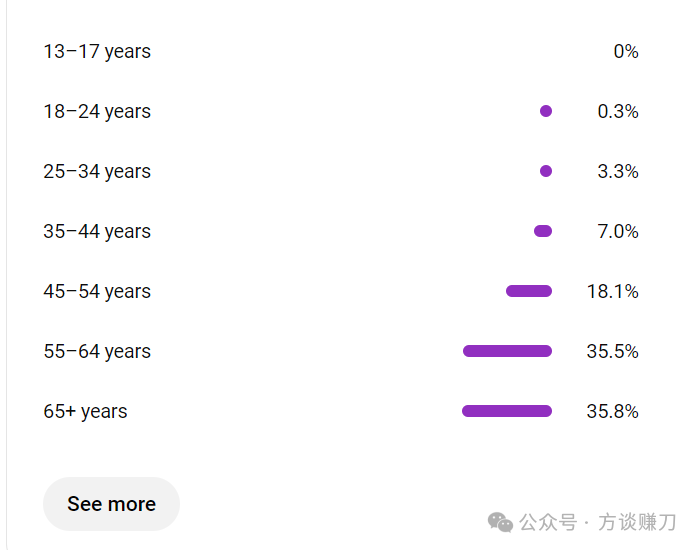Screen dimensions: 699x550
Task: Click the purple bar for 65+ years
Action: point(507,411)
